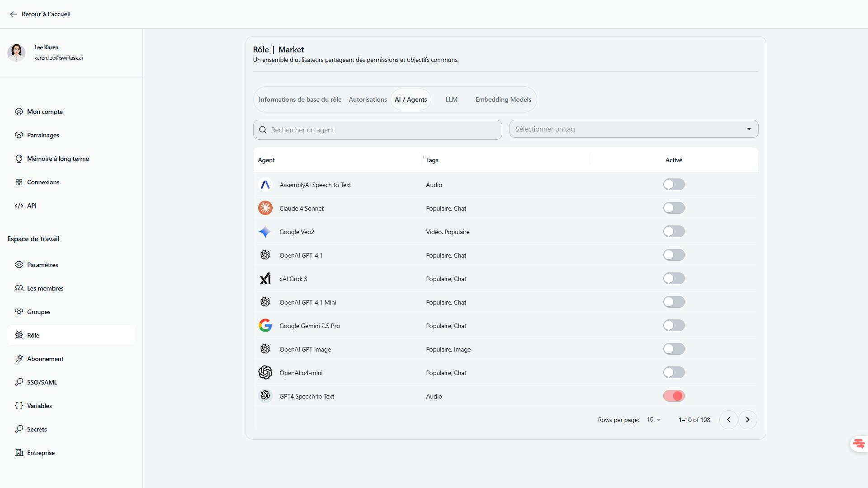Open the floating chat widget icon

[859, 444]
